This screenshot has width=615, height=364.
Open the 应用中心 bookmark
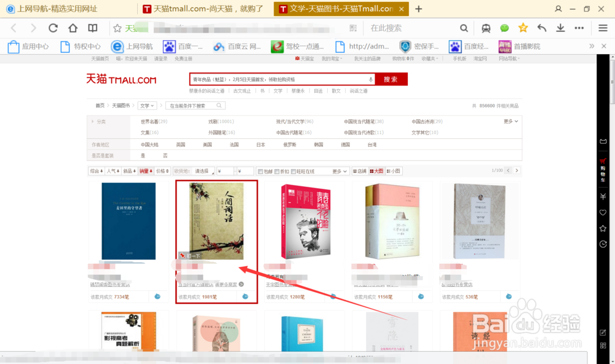29,46
